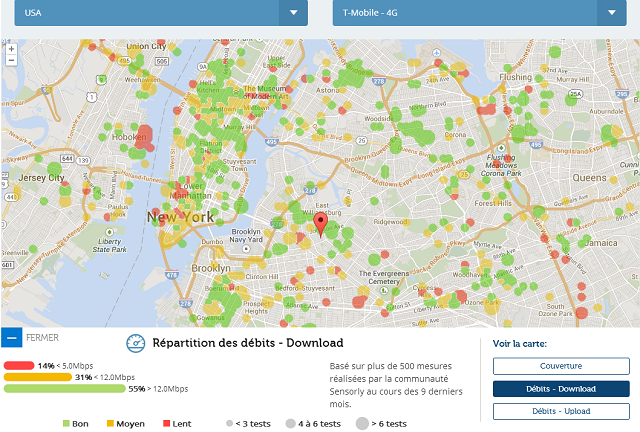This screenshot has height=432, width=640.
Task: Click the green 55% speed bar
Action: [64, 389]
